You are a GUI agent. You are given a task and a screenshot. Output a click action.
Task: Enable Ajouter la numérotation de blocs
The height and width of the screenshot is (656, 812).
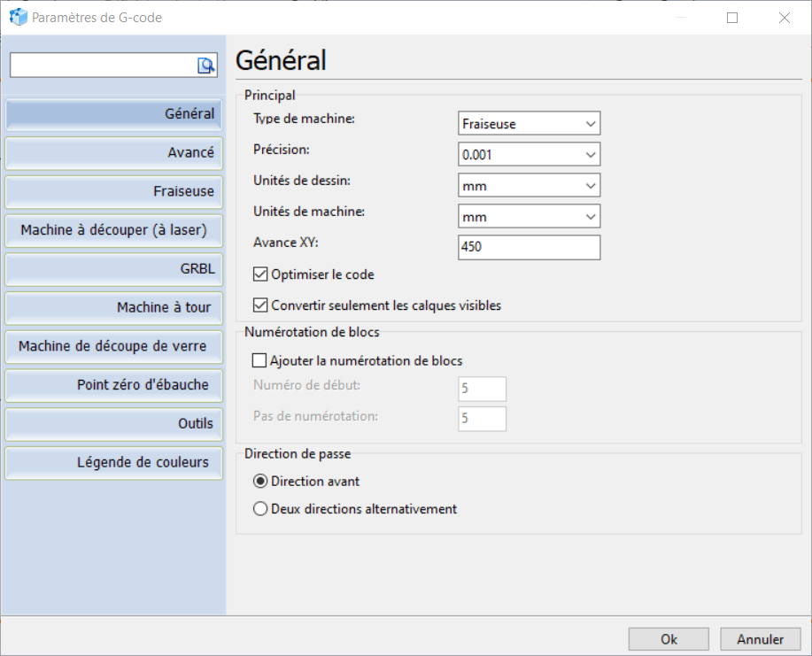[x=260, y=360]
